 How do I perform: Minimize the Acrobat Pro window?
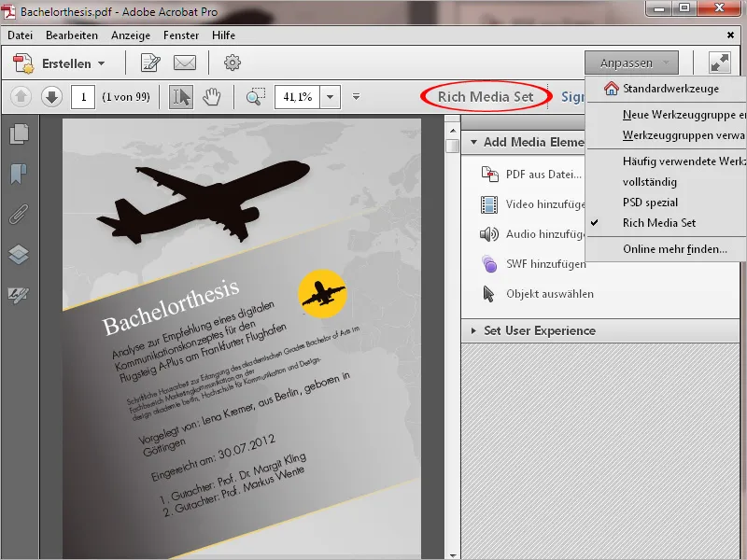tap(659, 8)
